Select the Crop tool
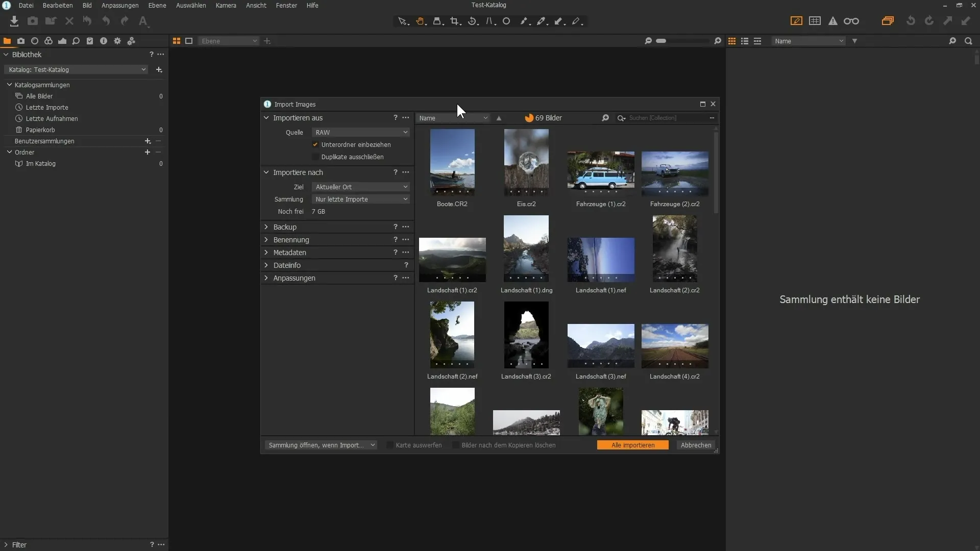Image resolution: width=980 pixels, height=551 pixels. [455, 21]
